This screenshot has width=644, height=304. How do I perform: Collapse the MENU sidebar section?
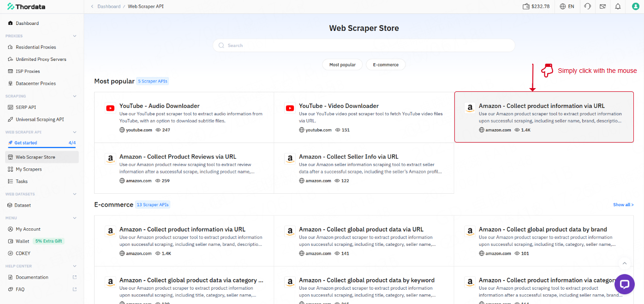click(75, 218)
